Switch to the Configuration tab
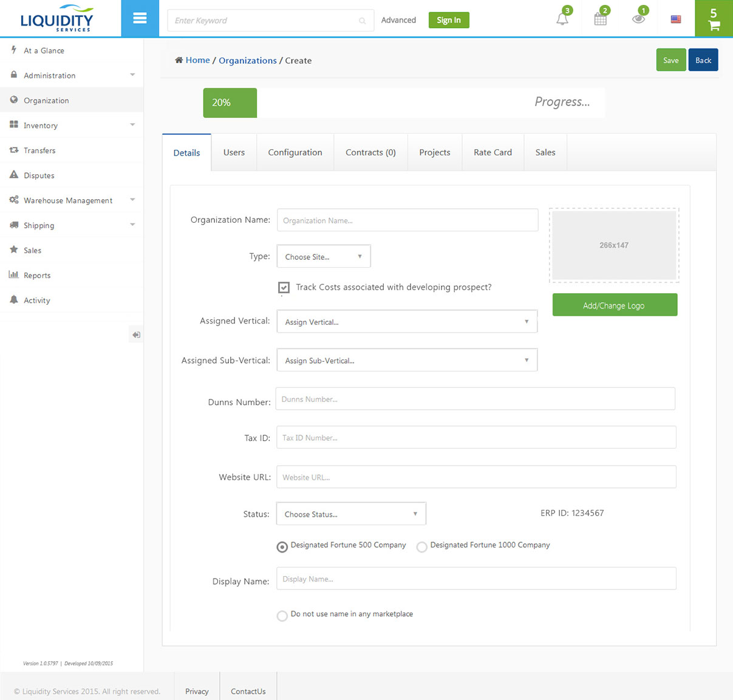733x700 pixels. 295,152
